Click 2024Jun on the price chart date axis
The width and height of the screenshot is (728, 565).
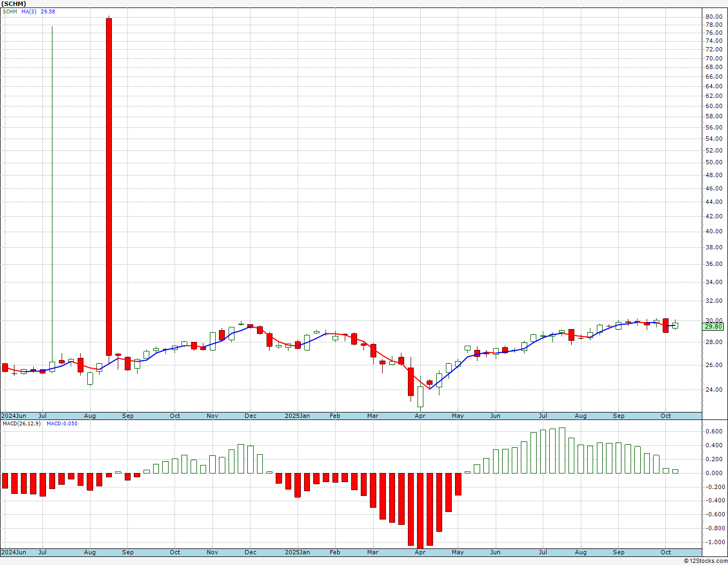[14, 416]
